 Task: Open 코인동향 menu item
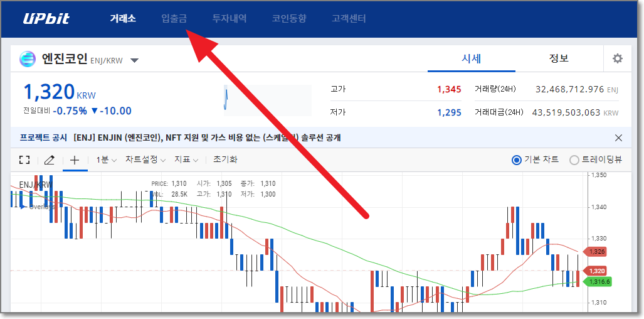pos(289,18)
